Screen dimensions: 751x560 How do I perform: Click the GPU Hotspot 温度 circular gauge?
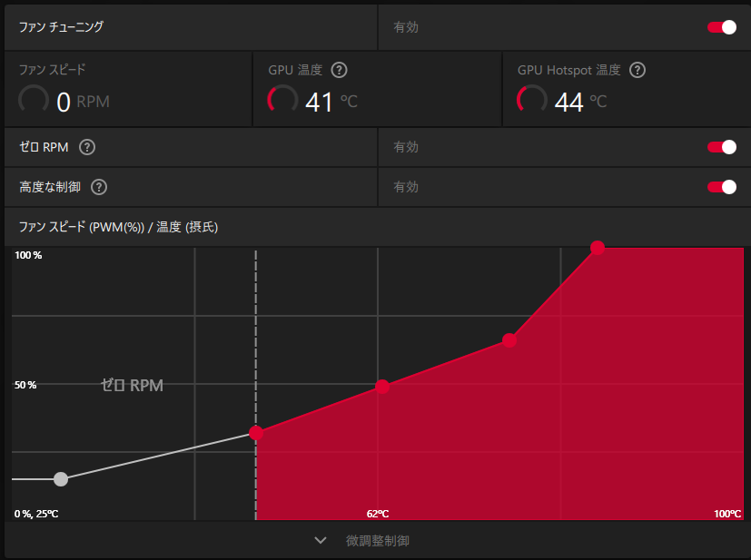click(x=531, y=101)
